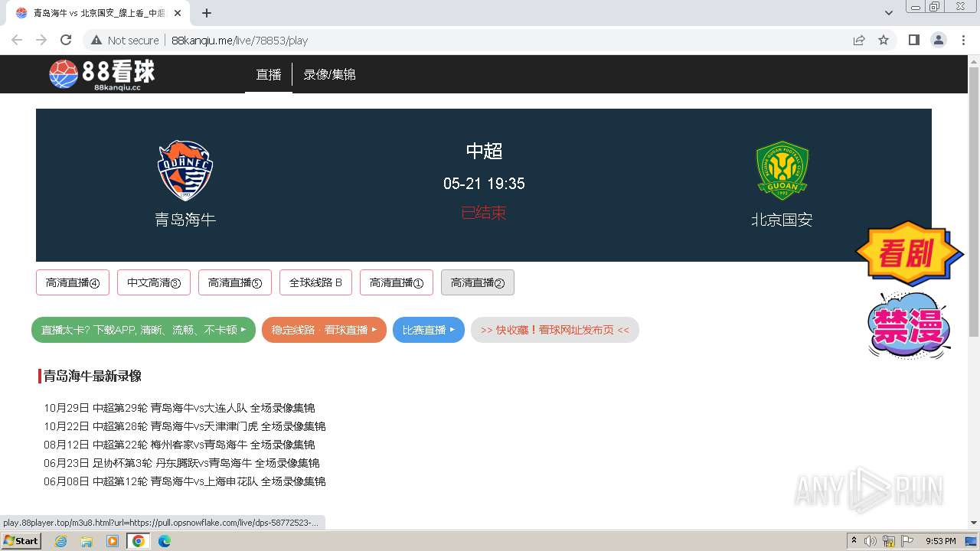Screen dimensions: 980x551
Task: Open Microsoft Edge from the taskbar
Action: [164, 541]
